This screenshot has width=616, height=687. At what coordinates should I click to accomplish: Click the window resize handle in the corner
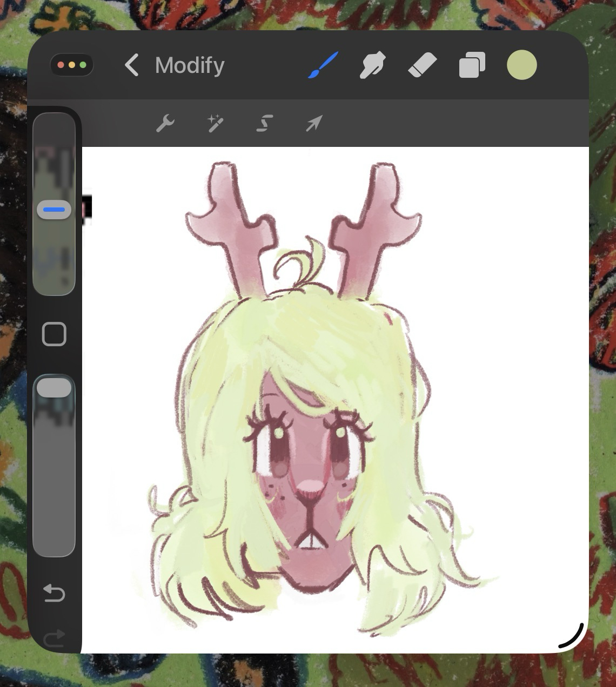click(x=572, y=636)
